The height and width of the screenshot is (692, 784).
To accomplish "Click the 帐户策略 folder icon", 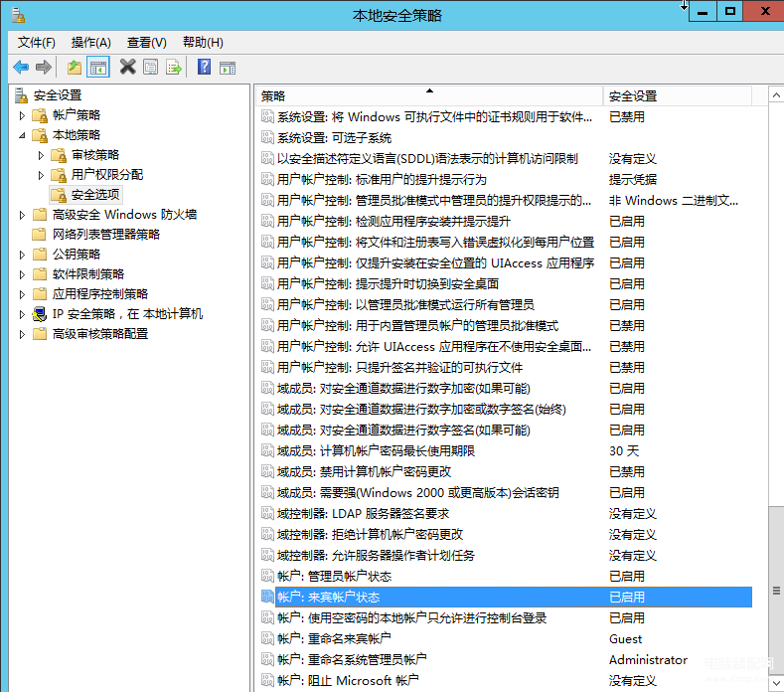I will (x=40, y=115).
